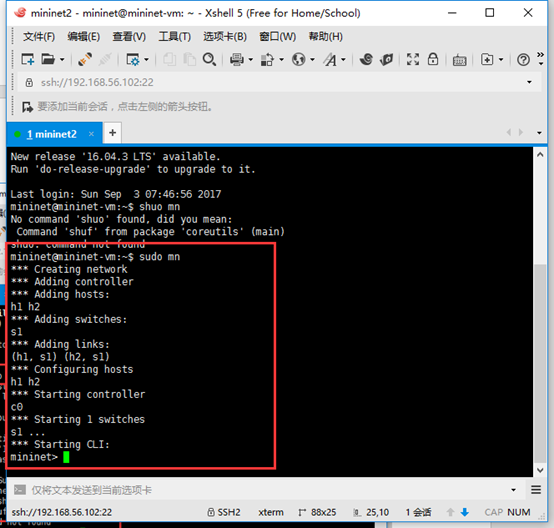This screenshot has height=528, width=554.
Task: Click the encoding globe icon
Action: [299, 59]
